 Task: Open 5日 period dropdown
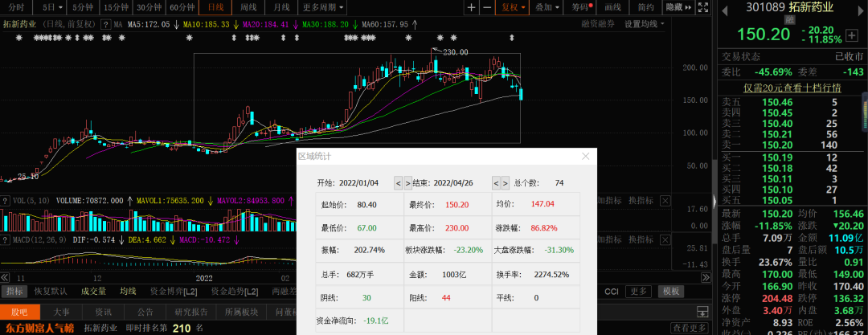(52, 8)
